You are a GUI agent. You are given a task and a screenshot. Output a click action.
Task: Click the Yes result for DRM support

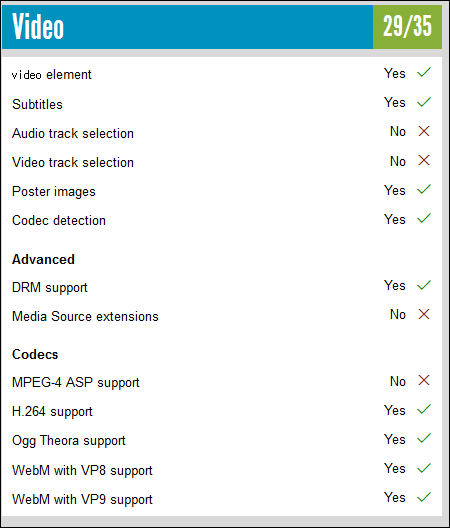point(394,286)
